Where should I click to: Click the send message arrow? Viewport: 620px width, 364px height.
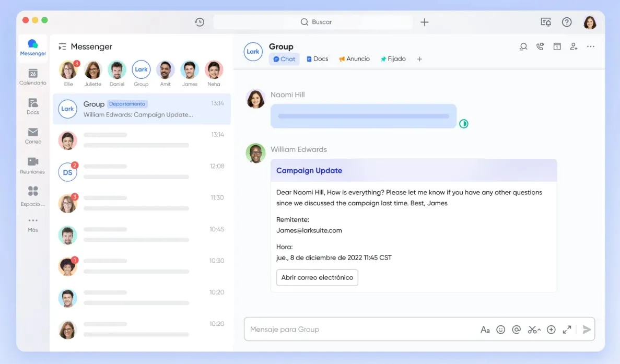click(587, 330)
